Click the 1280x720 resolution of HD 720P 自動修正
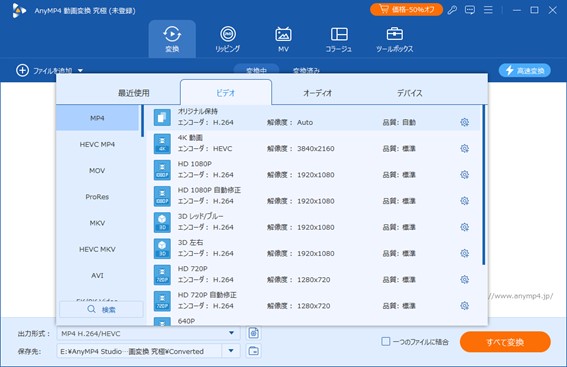This screenshot has width=567, height=367. (314, 306)
